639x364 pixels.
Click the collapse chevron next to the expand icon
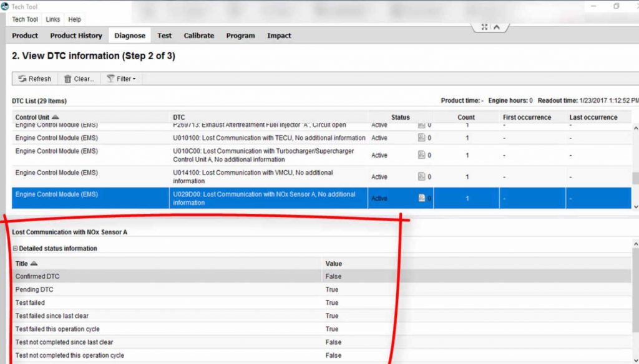(496, 27)
